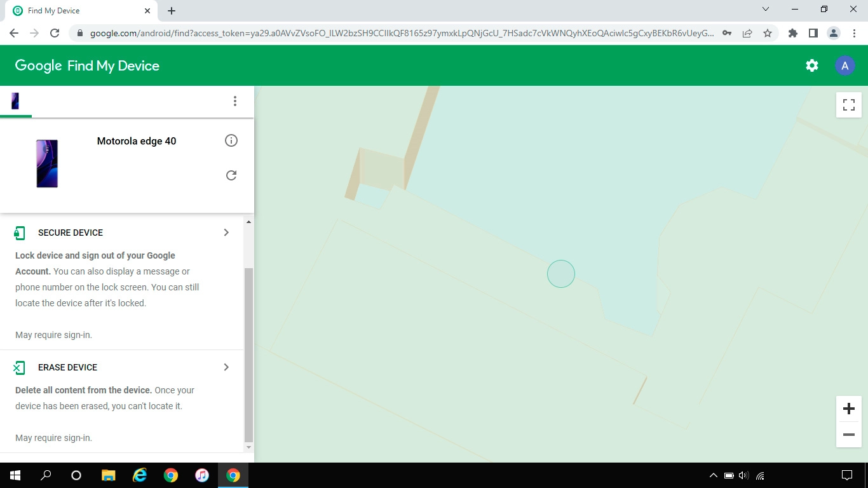Click SECURE DEVICE to lock the phone
The height and width of the screenshot is (488, 868).
[71, 233]
